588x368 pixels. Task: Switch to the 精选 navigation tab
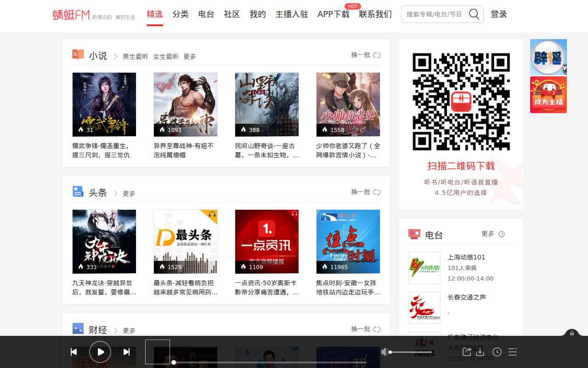click(x=154, y=14)
